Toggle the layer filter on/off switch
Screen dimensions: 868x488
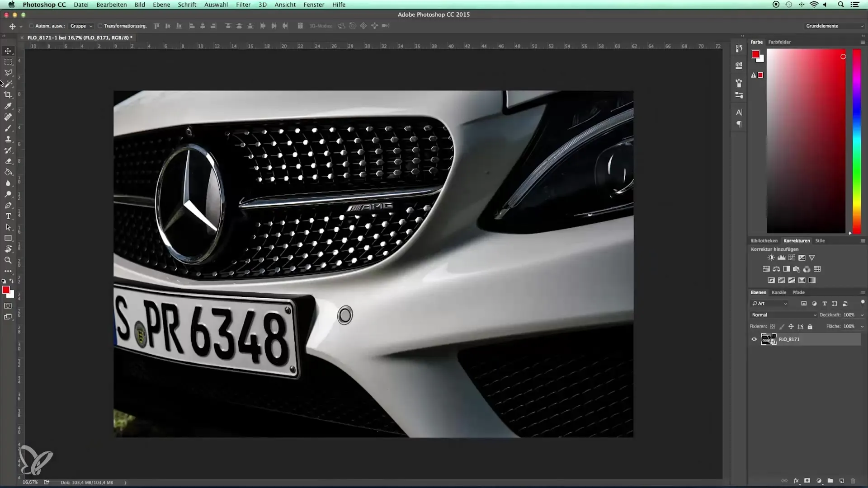click(x=863, y=302)
